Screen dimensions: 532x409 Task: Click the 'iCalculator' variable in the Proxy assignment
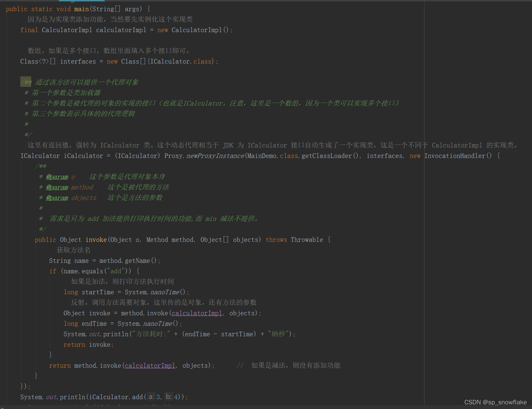pyautogui.click(x=83, y=156)
